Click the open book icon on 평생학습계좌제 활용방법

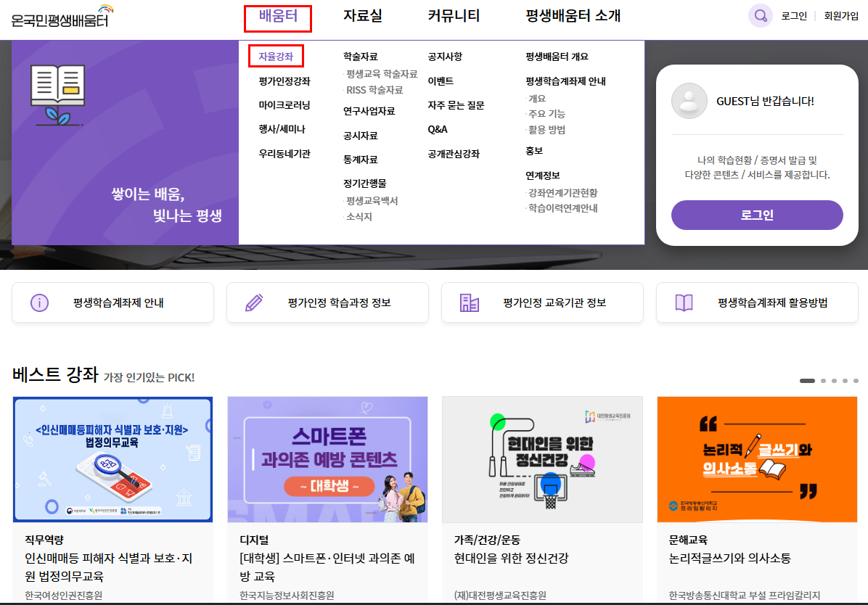coord(684,302)
